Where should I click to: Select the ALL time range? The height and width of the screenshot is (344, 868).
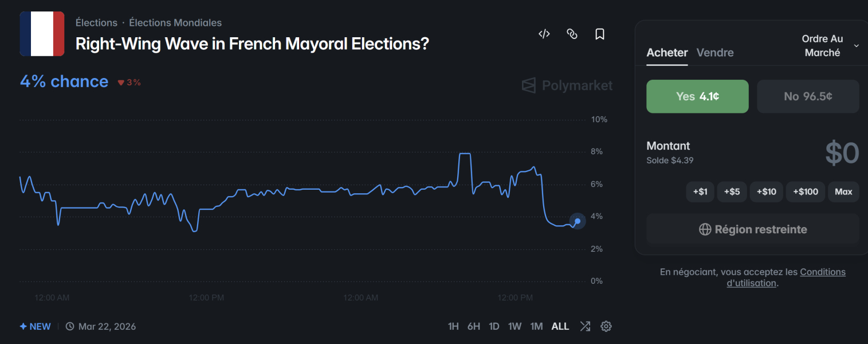[x=560, y=326]
